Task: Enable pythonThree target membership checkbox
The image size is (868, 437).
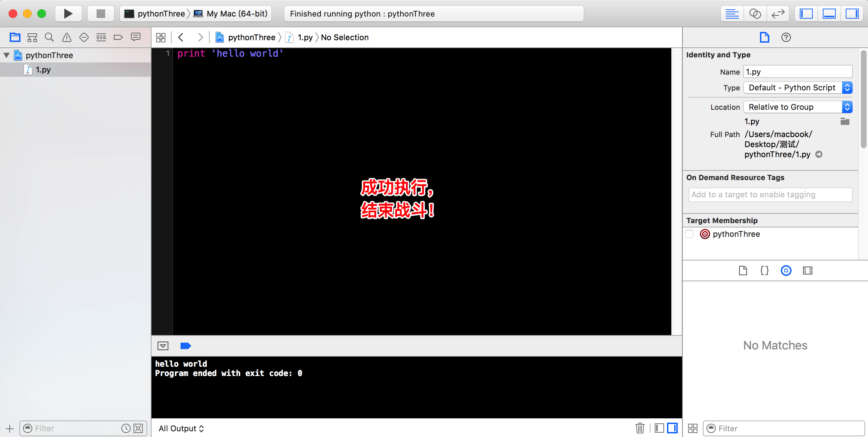Action: [x=689, y=234]
